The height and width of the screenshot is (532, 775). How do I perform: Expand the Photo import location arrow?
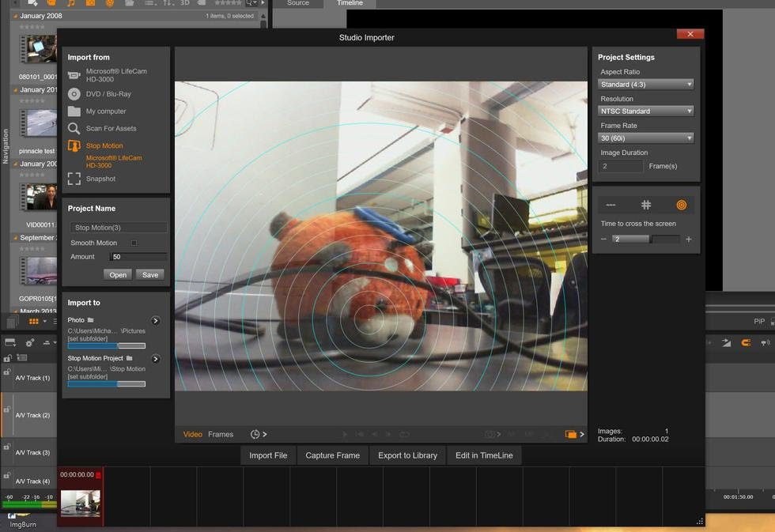point(156,321)
